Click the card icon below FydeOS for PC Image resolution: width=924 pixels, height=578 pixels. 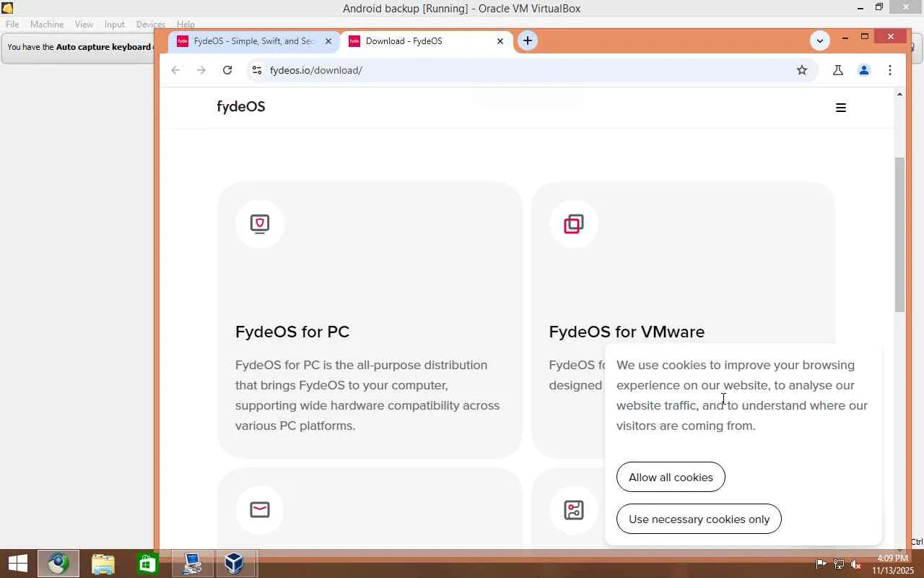(x=260, y=510)
